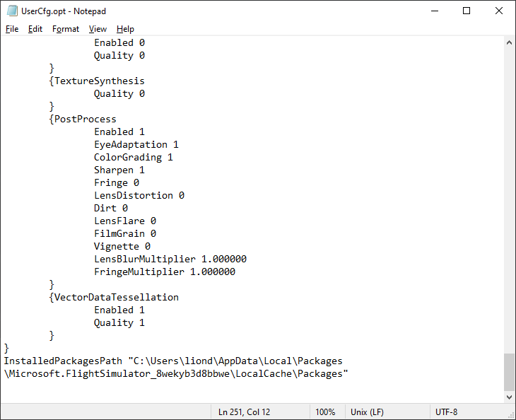Image resolution: width=516 pixels, height=420 pixels.
Task: Click the UTF-8 encoding indicator
Action: click(447, 412)
